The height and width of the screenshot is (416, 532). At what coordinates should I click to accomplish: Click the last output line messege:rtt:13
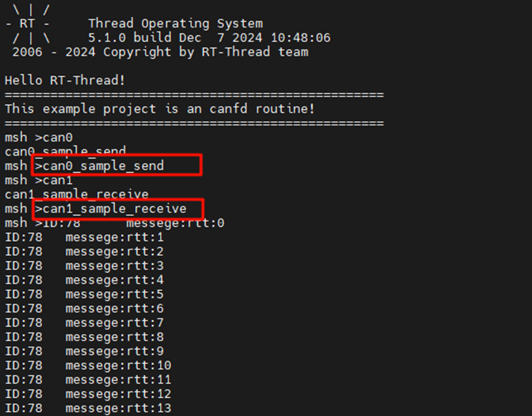(x=88, y=408)
